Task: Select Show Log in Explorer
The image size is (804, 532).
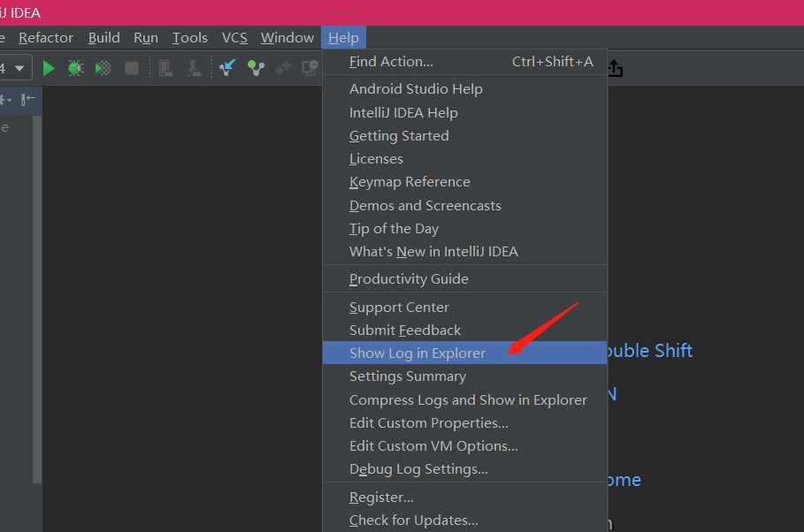Action: (464, 353)
